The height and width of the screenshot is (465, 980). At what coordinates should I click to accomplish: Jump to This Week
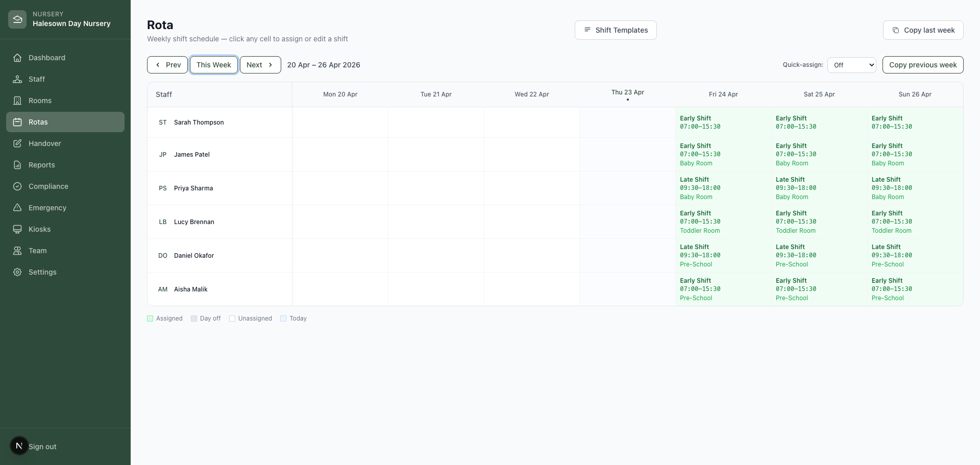(214, 65)
